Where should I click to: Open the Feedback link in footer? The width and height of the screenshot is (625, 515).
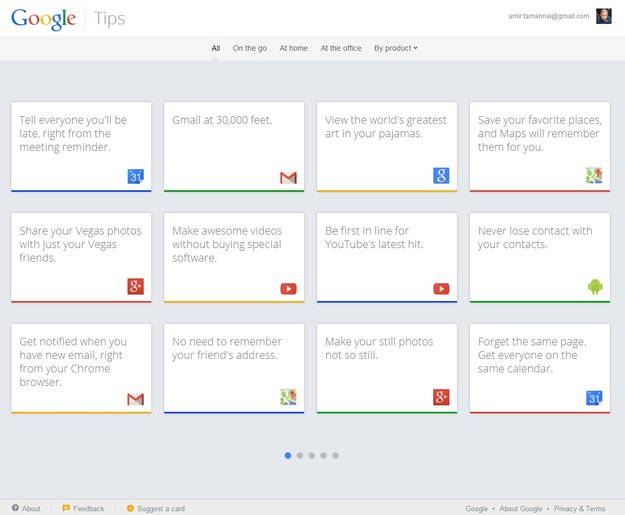(83, 508)
